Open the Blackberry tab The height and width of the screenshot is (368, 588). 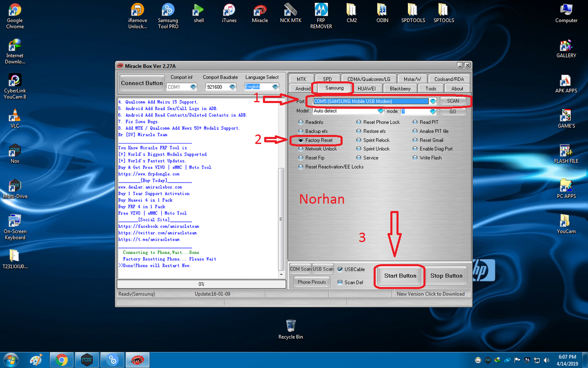click(x=400, y=88)
